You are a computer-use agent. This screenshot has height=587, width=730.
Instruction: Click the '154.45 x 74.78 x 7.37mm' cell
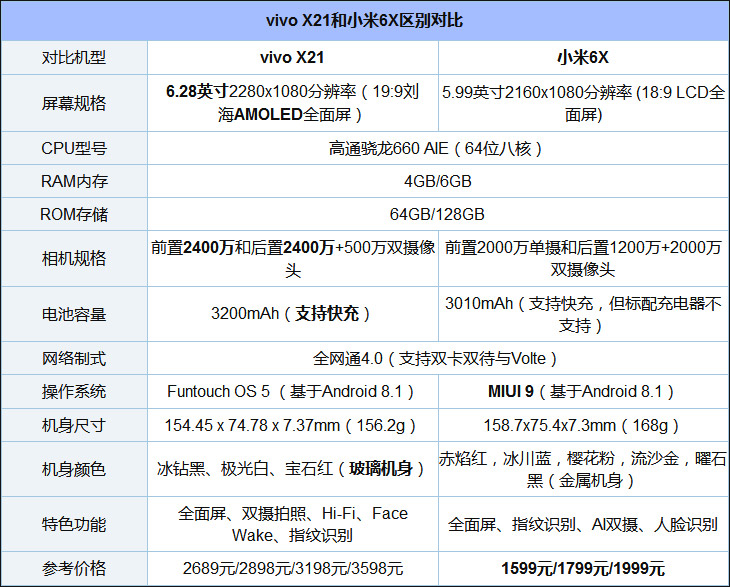coord(292,425)
